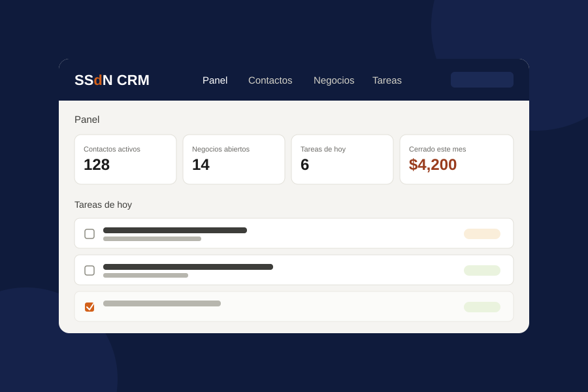Open the Contactos activos card
Image resolution: width=588 pixels, height=392 pixels.
125,159
